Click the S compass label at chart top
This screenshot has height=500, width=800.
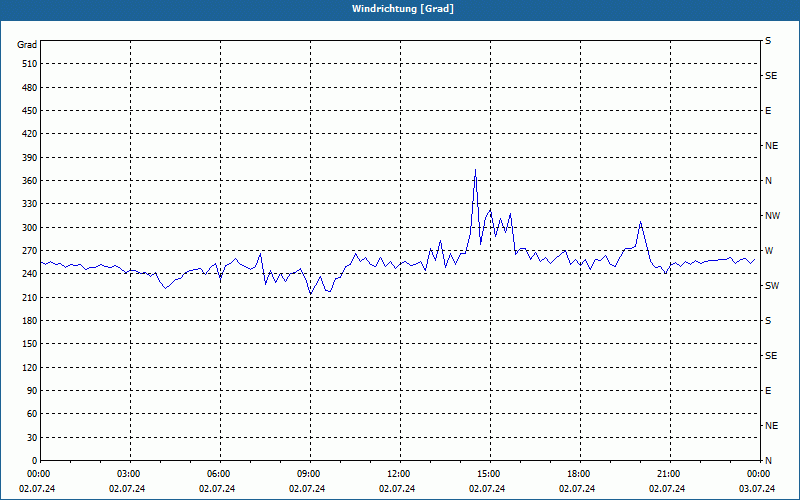click(768, 41)
